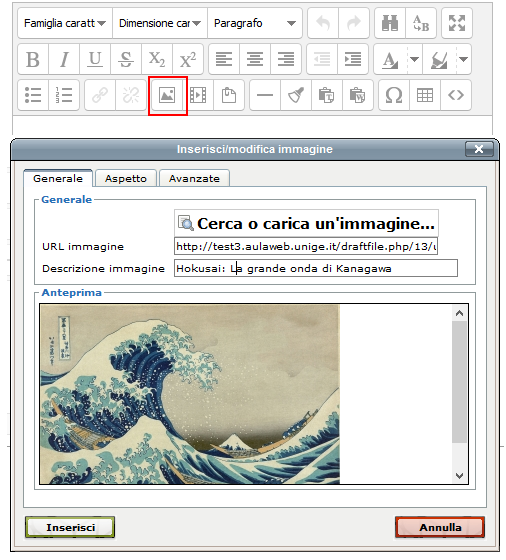Increase paragraph indent
Image resolution: width=506 pixels, height=560 pixels.
[x=353, y=59]
